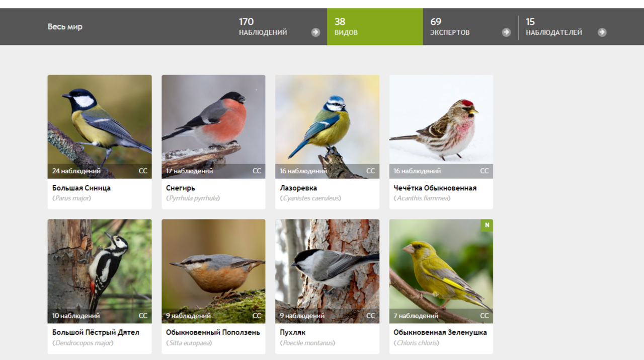Screen dimensions: 644x360
Task: Click arrow icon beside 69 экспертов
Action: 506,32
